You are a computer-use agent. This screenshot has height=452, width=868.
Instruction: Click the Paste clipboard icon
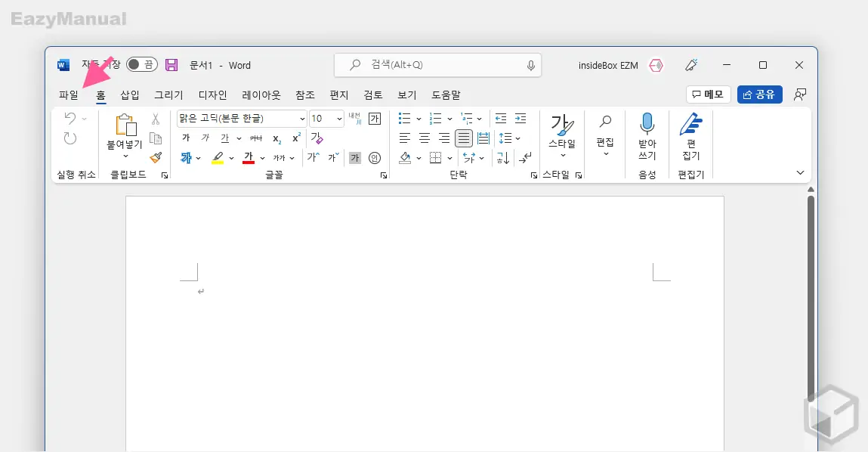point(125,125)
